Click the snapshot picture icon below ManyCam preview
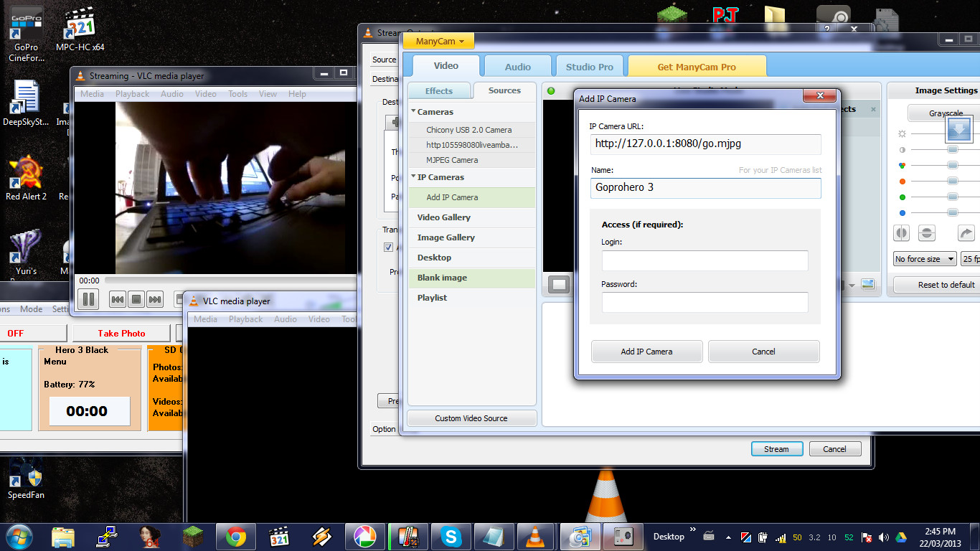The height and width of the screenshot is (551, 980). [868, 284]
